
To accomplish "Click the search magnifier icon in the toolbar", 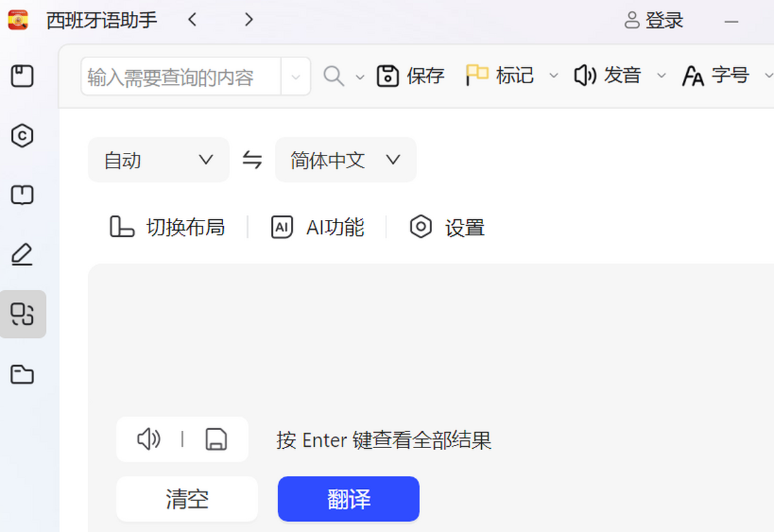I will click(x=333, y=75).
